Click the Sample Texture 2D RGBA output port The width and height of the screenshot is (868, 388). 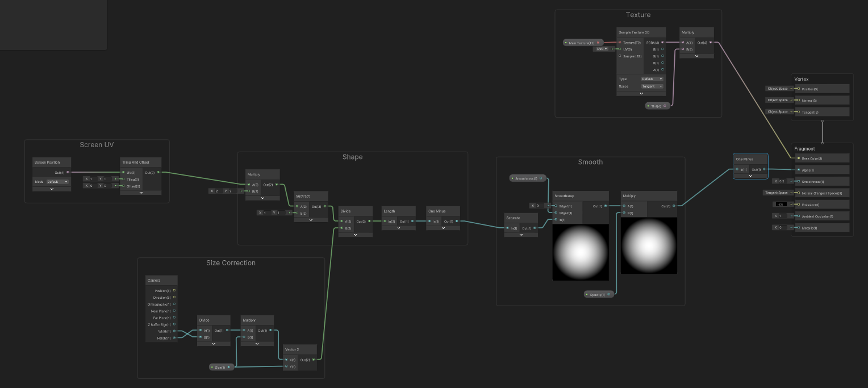[x=662, y=42]
